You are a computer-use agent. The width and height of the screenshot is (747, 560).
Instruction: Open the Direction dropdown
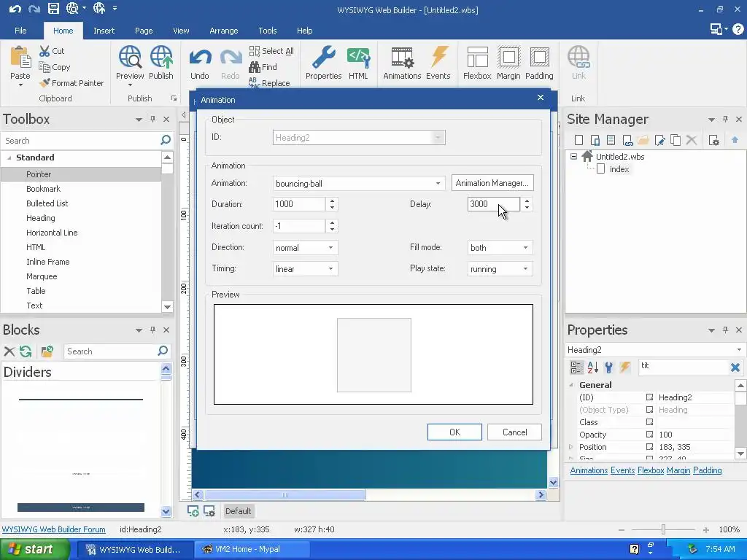pyautogui.click(x=330, y=248)
